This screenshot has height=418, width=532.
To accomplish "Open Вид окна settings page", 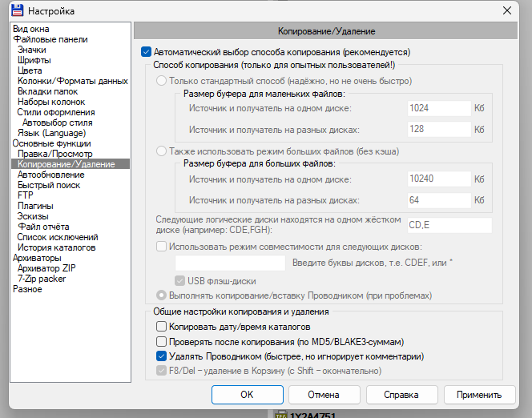I will click(31, 29).
